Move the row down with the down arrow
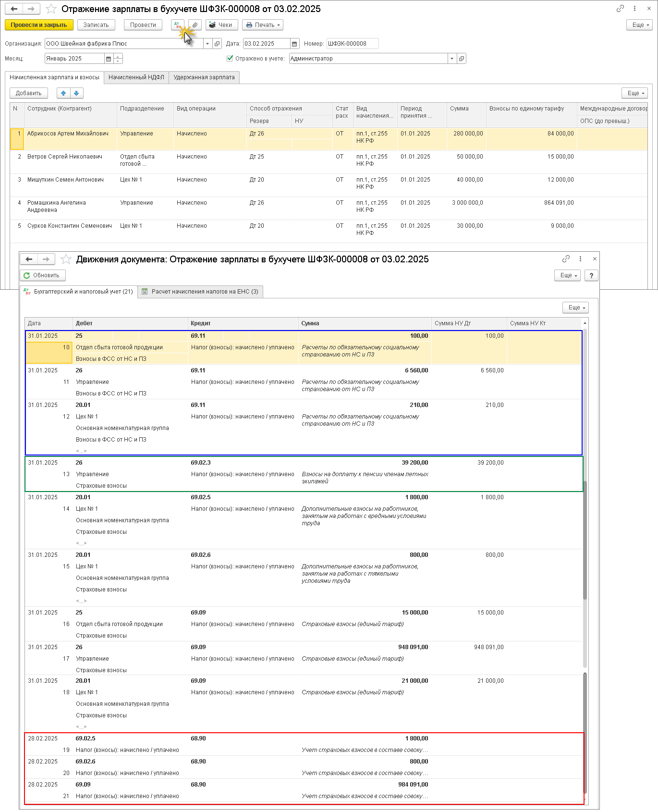The width and height of the screenshot is (658, 812). [x=77, y=93]
